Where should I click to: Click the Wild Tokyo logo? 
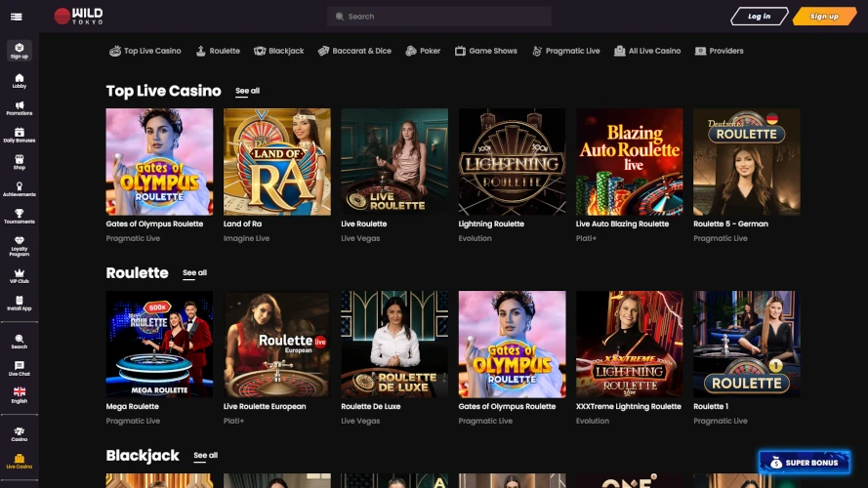[x=78, y=16]
